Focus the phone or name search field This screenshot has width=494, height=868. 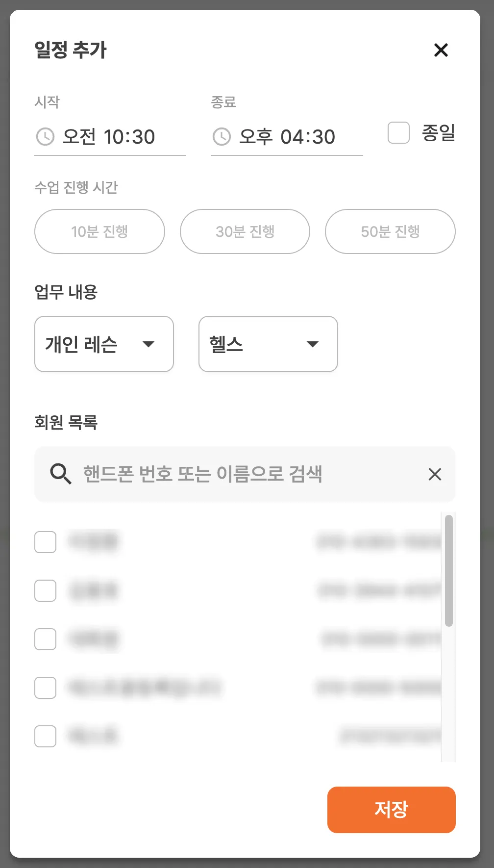tap(245, 474)
